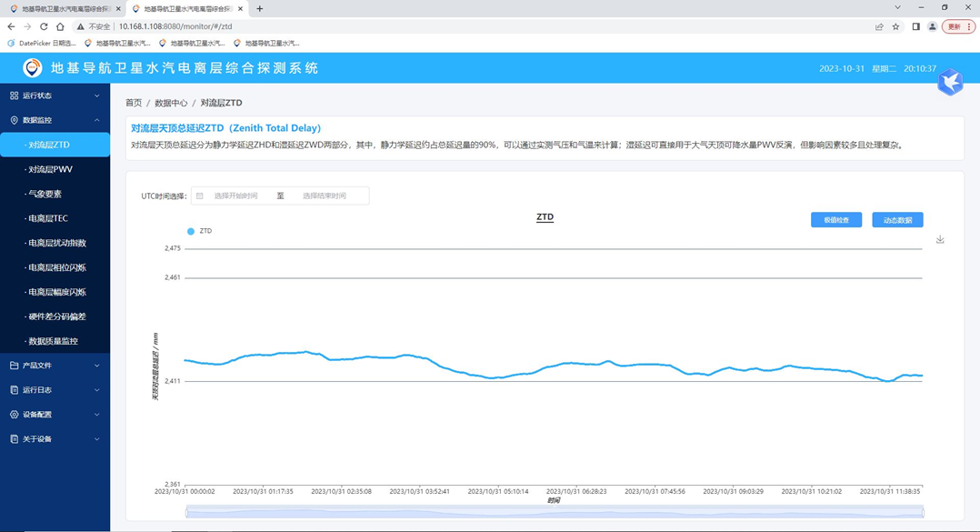
Task: Click the system logo icon in header
Action: click(33, 67)
